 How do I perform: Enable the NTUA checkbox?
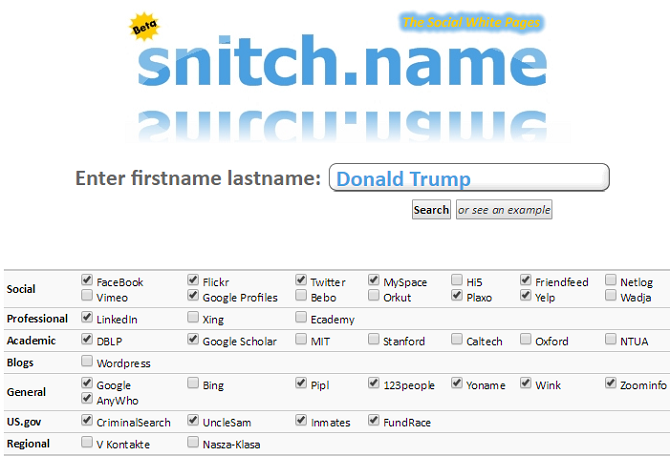pyautogui.click(x=611, y=339)
